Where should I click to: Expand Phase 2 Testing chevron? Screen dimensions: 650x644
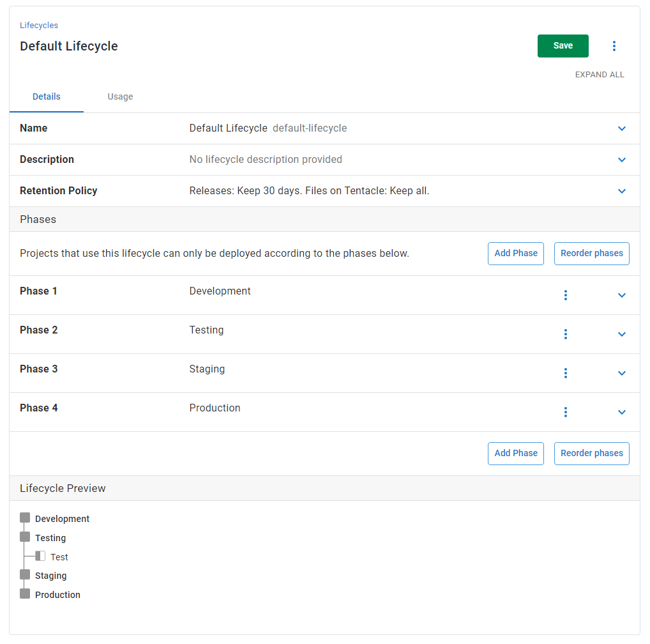[621, 334]
